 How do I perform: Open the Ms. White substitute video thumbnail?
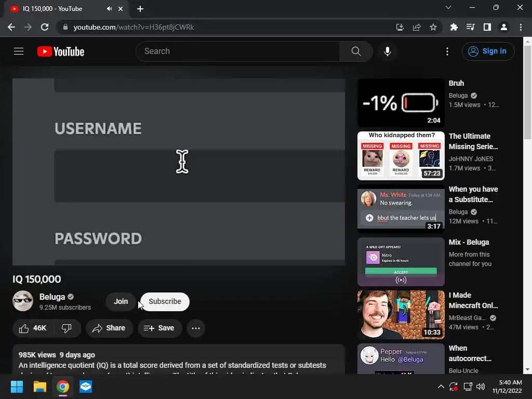401,209
